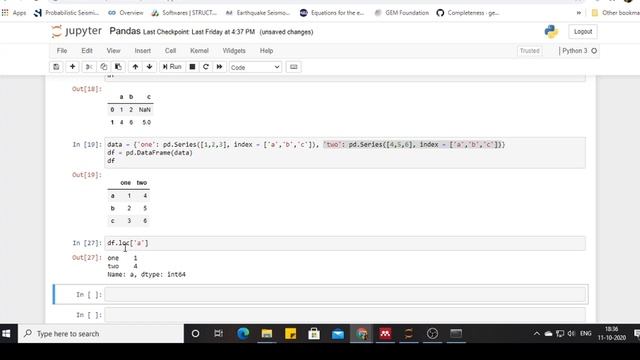This screenshot has height=360, width=640.
Task: Open the Apps bookmarks shortcut
Action: 14,13
